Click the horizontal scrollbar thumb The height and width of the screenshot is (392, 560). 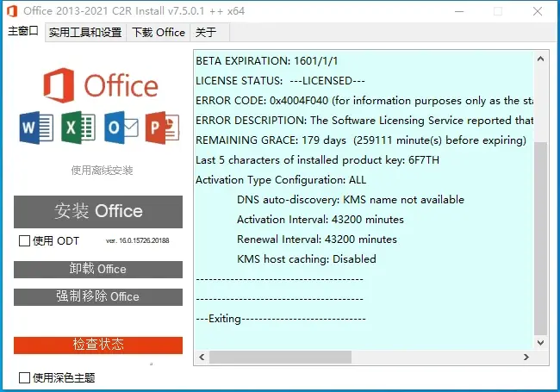280,357
